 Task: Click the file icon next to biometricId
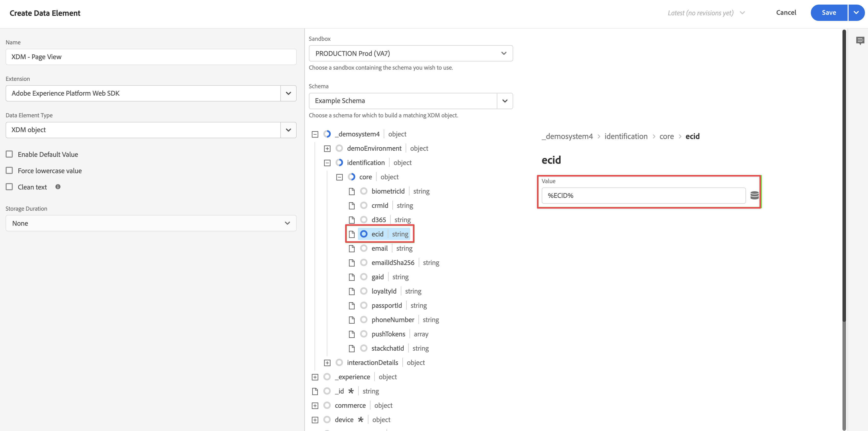(352, 191)
